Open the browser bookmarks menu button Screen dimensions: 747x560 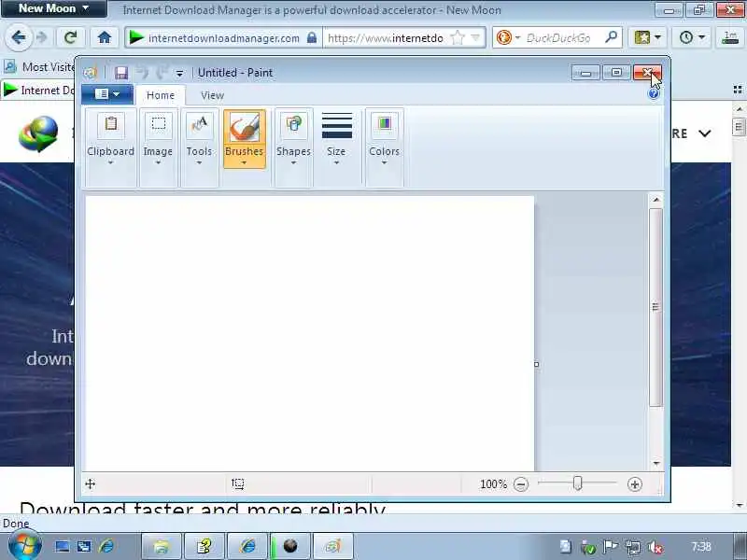[647, 37]
